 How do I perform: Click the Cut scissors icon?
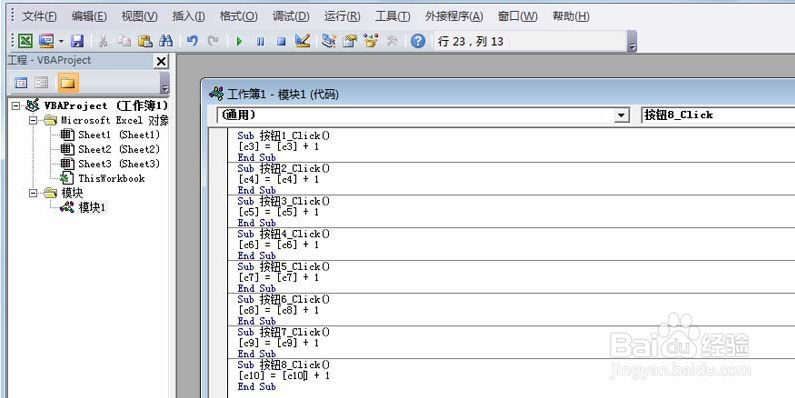[x=103, y=41]
